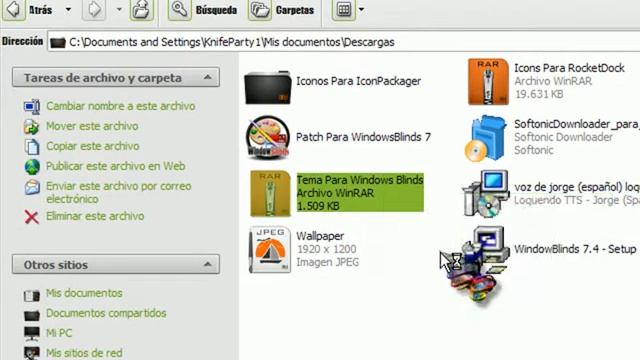This screenshot has height=360, width=640.
Task: Click the WindowBlinds 7.4 - Setup name
Action: point(575,249)
